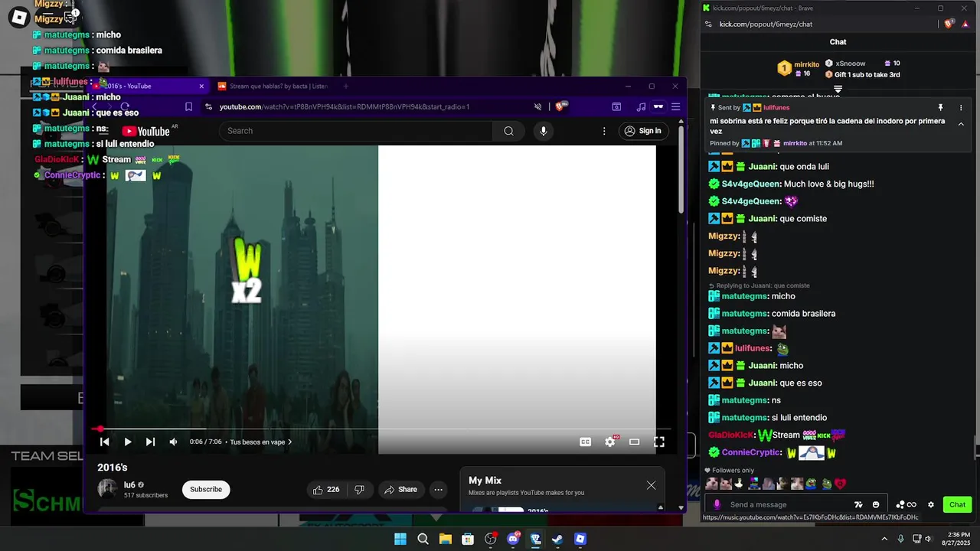
Task: Toggle closed captions in YouTube player
Action: point(586,442)
